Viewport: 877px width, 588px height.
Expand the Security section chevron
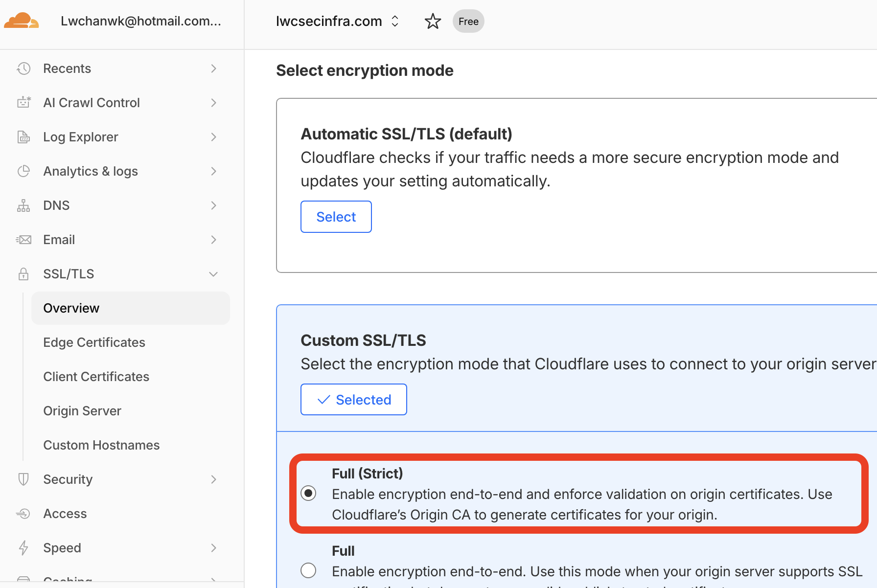(x=213, y=479)
